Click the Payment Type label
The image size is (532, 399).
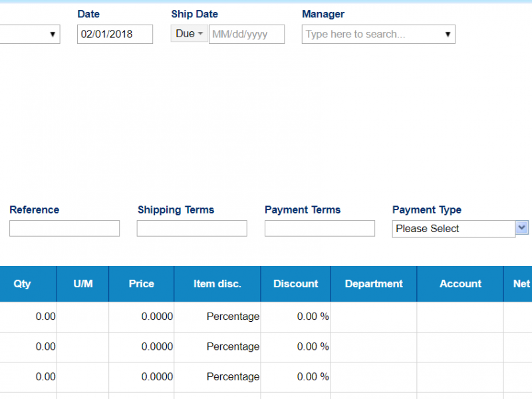click(427, 210)
